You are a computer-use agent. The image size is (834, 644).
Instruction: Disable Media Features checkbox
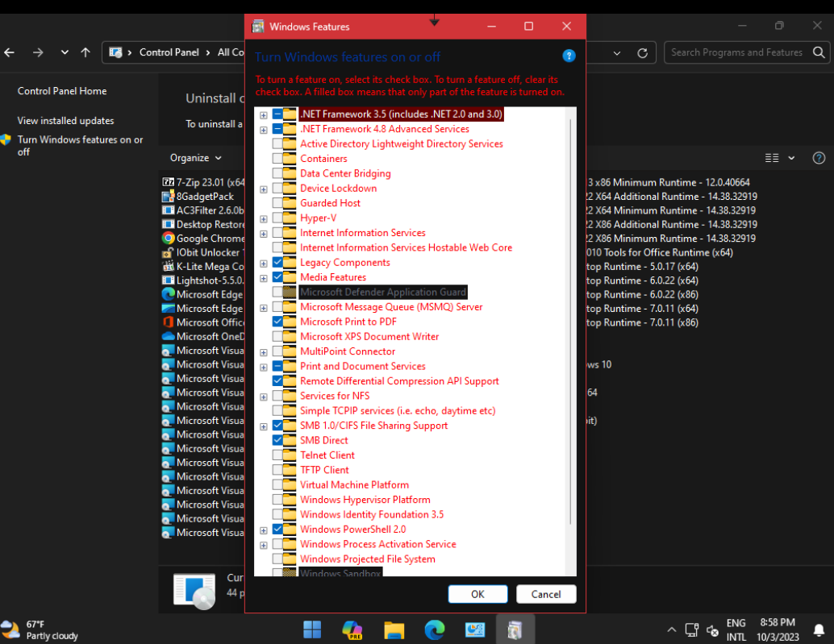(x=277, y=276)
